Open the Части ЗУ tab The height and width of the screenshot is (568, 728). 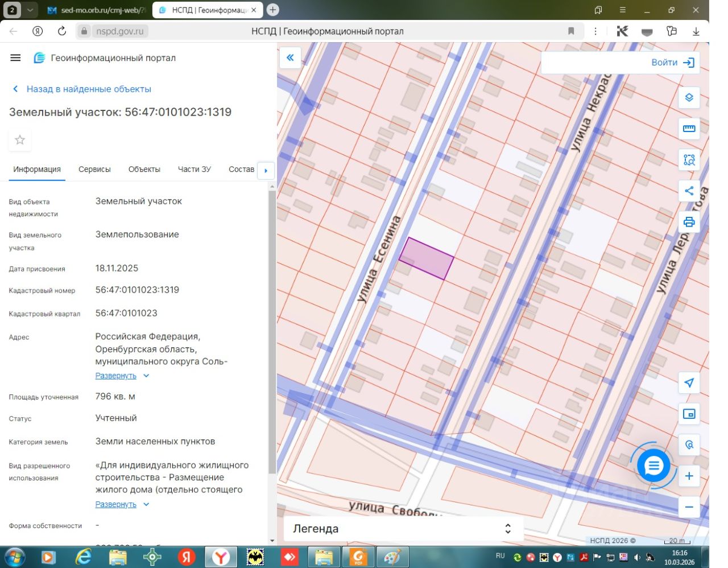click(195, 170)
